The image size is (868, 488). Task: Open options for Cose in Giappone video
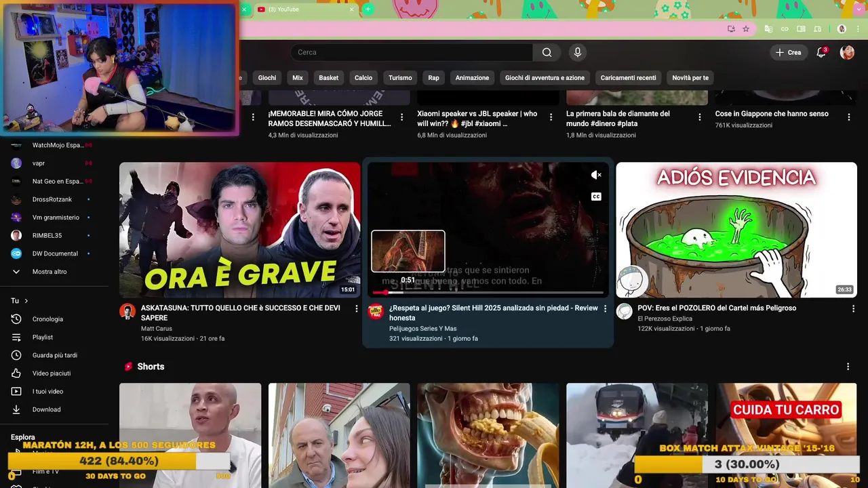pos(848,117)
